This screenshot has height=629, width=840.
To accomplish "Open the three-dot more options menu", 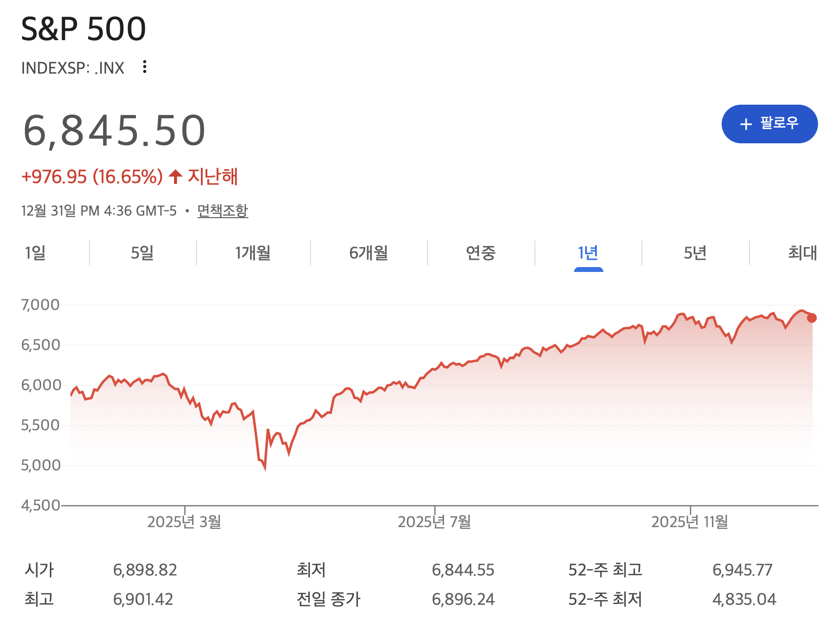I will point(144,67).
